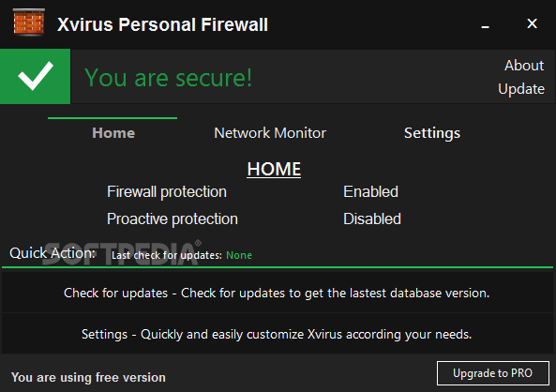Screen dimensions: 556x392
Task: Click the HOME underlined heading
Action: [x=274, y=169]
